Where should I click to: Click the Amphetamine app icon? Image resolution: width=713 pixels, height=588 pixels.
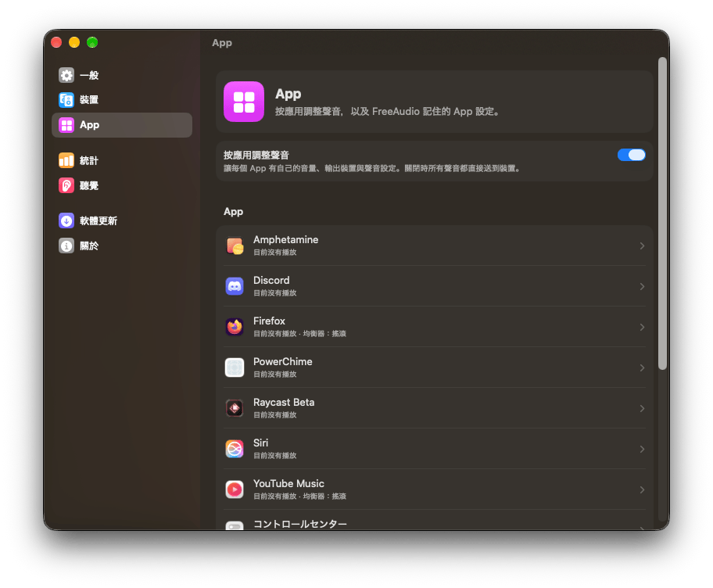tap(235, 246)
